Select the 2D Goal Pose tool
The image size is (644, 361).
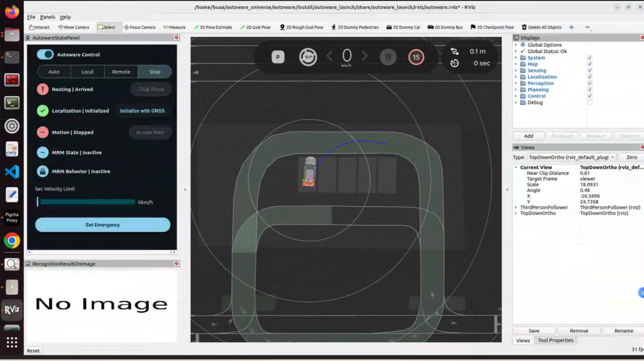(x=255, y=27)
